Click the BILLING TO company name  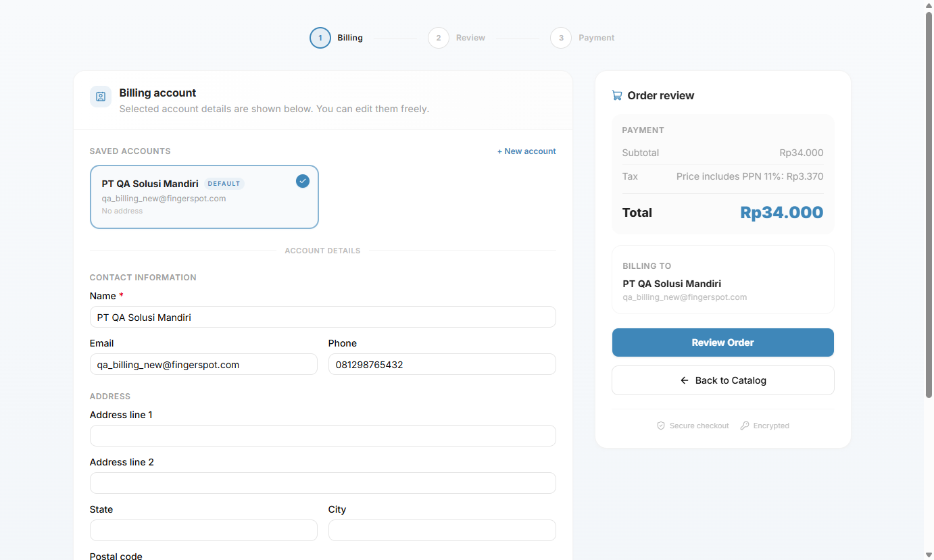(672, 284)
